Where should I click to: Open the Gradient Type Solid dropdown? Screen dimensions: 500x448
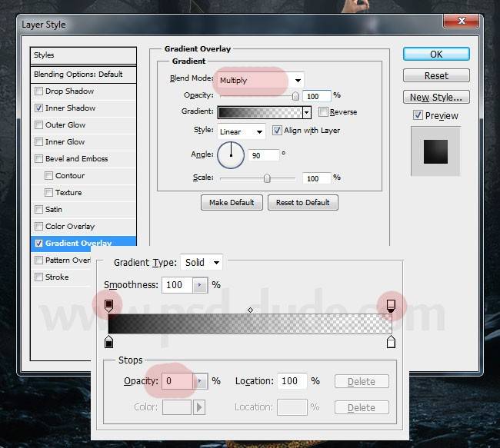(201, 263)
